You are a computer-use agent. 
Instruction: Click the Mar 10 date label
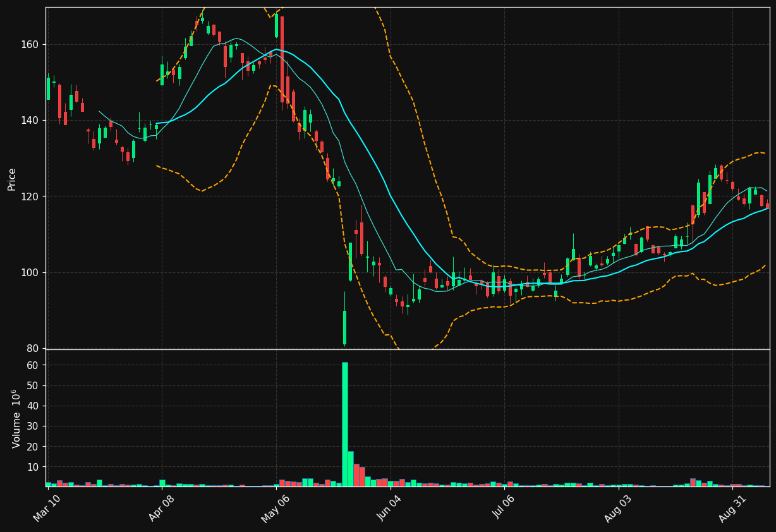pos(47,508)
